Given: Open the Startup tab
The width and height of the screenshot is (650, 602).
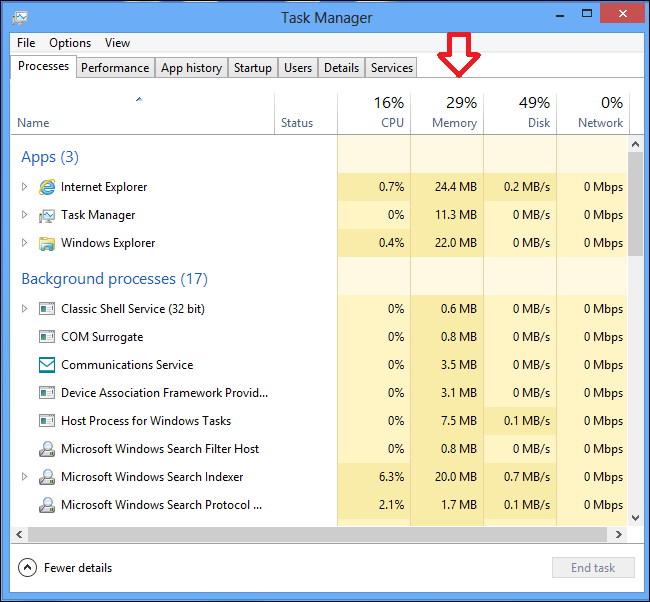Looking at the screenshot, I should (252, 68).
